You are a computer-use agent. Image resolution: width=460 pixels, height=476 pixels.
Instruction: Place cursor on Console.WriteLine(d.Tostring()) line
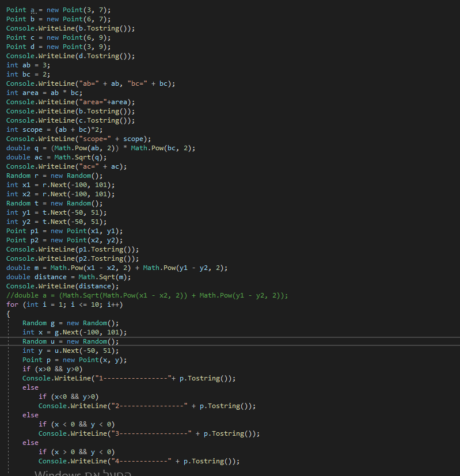(70, 56)
